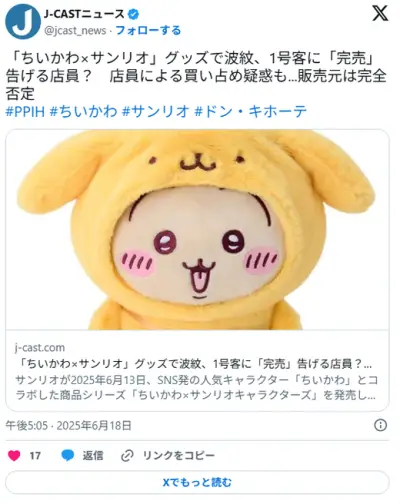The image size is (400, 504).
Task: Open the X logo icon
Action: pos(380,14)
